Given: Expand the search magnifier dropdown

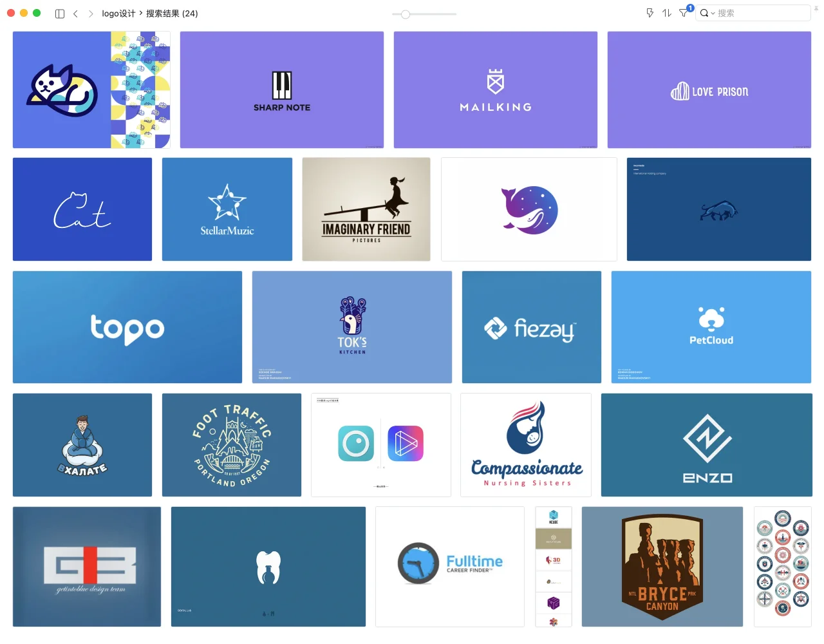Looking at the screenshot, I should (707, 13).
